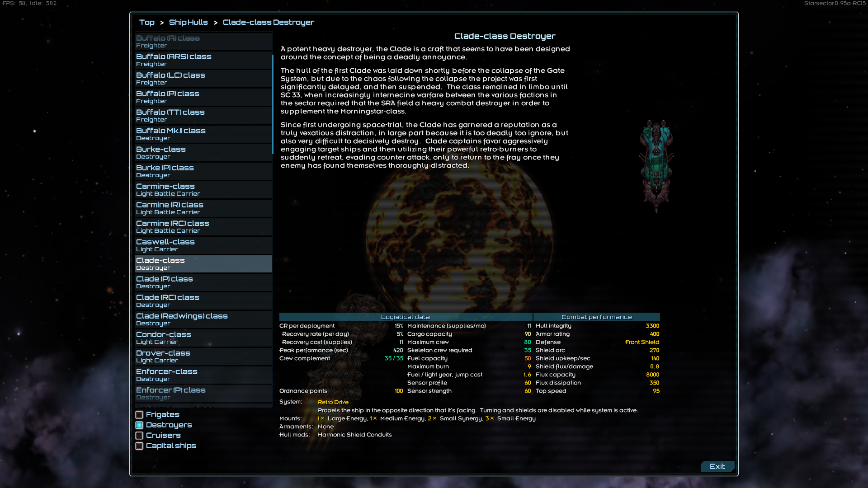The image size is (868, 488).
Task: Click the Combat performance header
Action: point(596,317)
